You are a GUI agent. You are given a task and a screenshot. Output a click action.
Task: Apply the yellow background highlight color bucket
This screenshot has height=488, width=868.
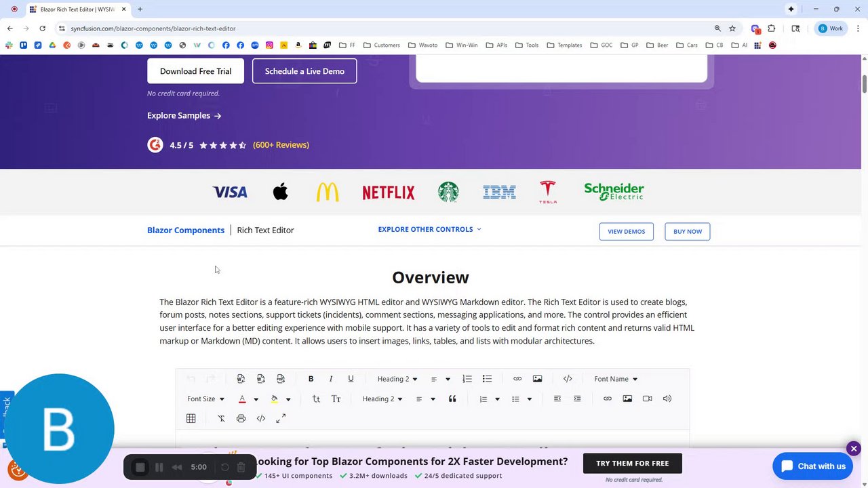(x=274, y=399)
